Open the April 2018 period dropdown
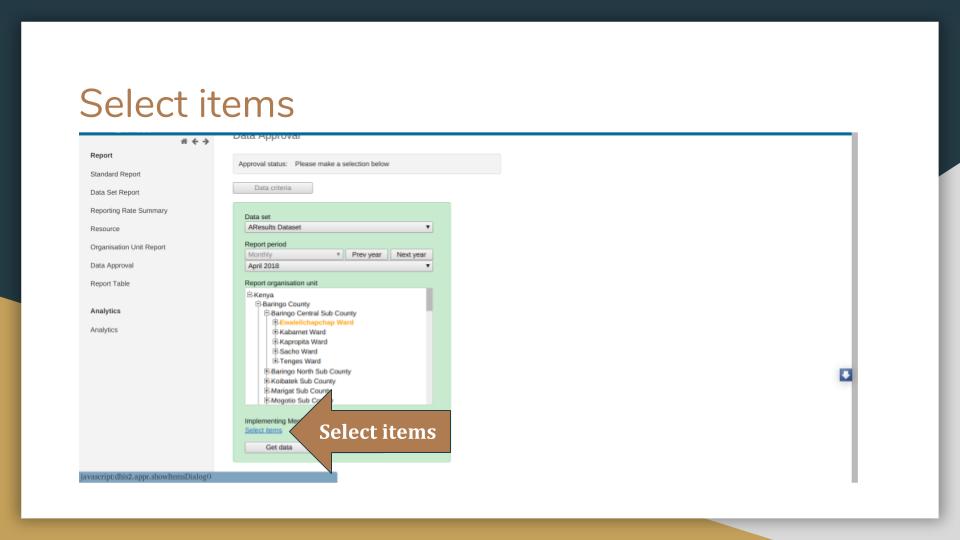The height and width of the screenshot is (540, 960). coord(339,266)
